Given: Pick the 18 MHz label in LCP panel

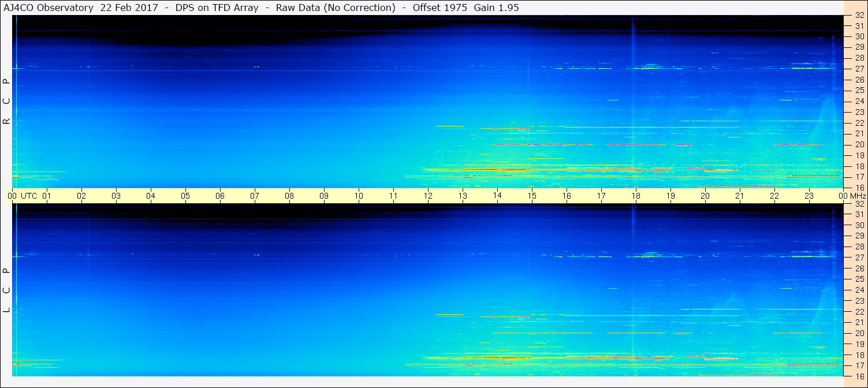Looking at the screenshot, I should pos(859,355).
